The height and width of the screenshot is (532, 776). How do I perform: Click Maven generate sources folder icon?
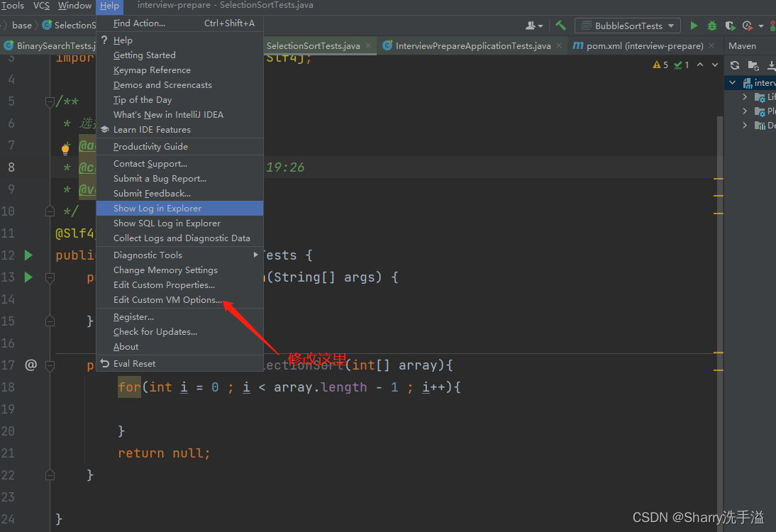753,65
